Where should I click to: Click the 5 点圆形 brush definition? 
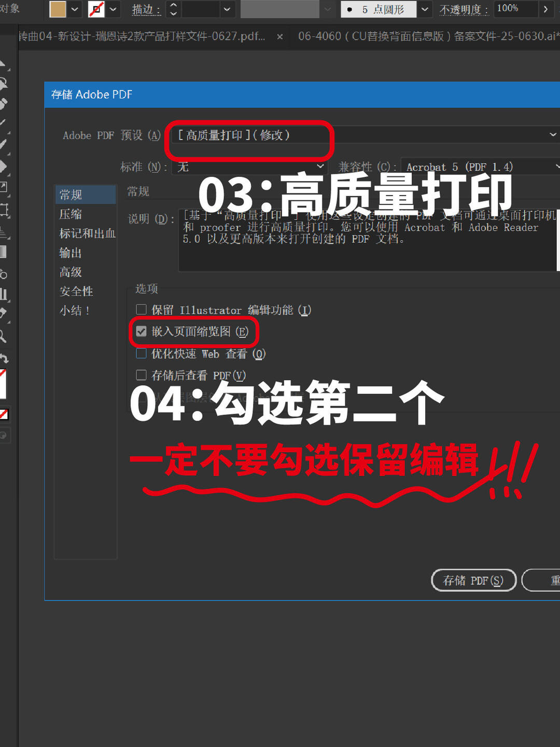[x=379, y=9]
